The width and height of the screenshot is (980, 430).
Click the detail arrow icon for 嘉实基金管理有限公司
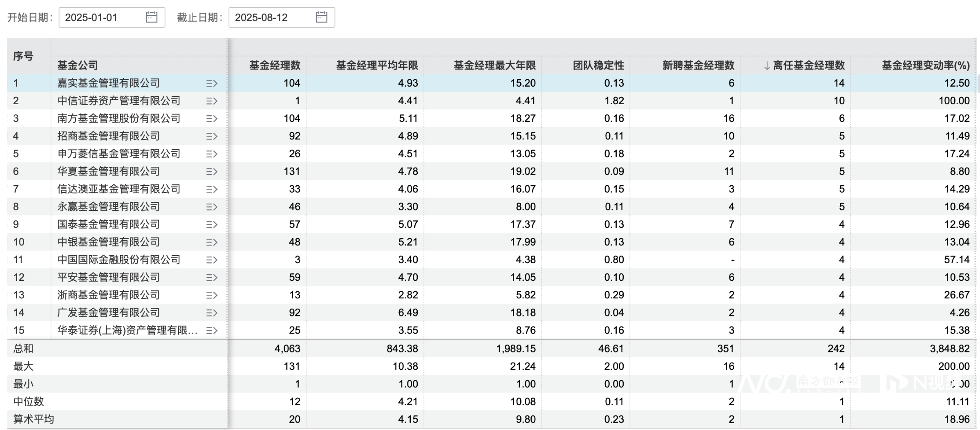[211, 83]
